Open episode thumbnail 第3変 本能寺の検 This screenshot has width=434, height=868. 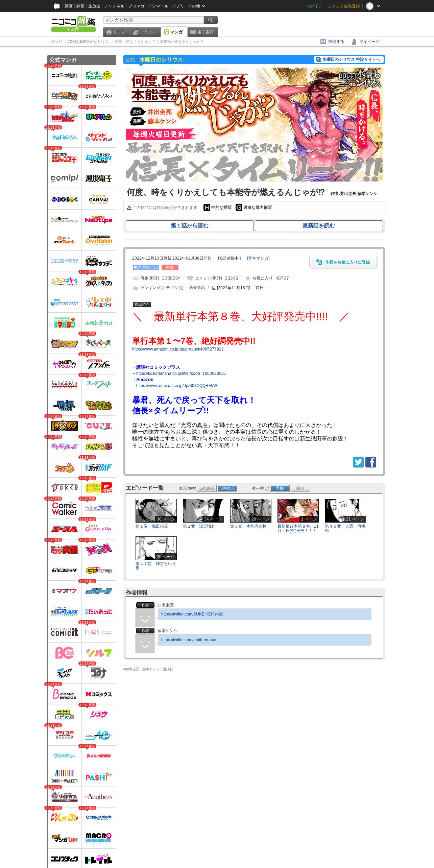[x=251, y=510]
